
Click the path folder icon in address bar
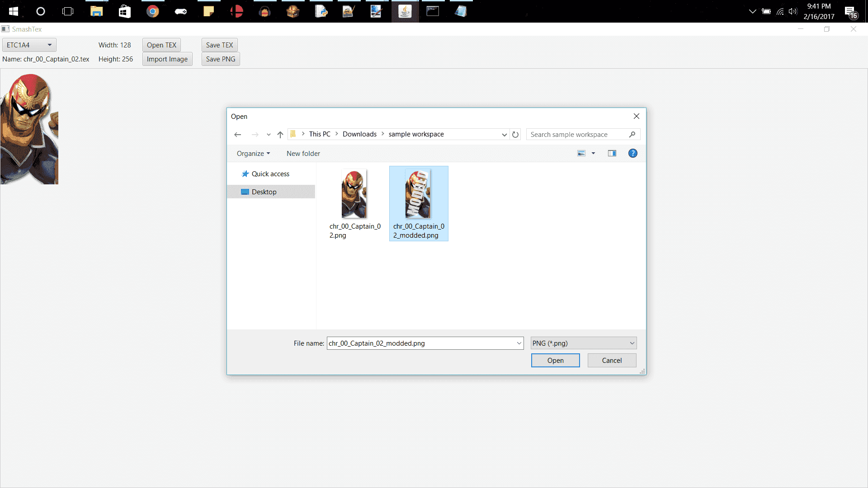coord(293,134)
